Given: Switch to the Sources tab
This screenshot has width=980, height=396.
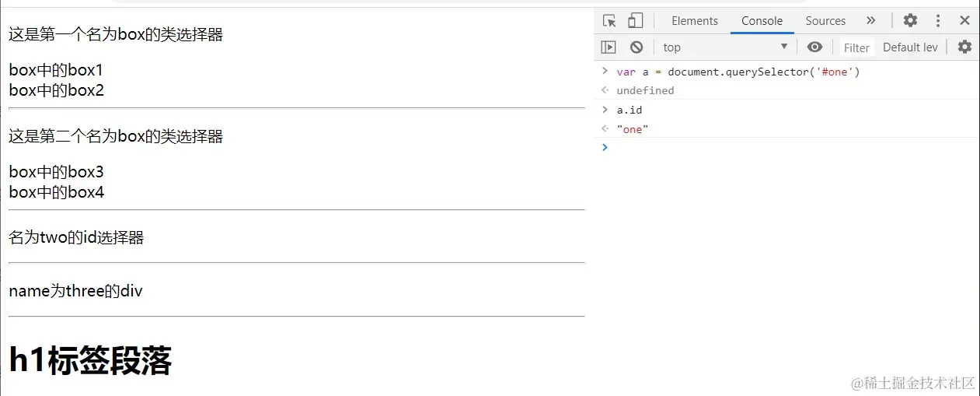Looking at the screenshot, I should (x=825, y=21).
